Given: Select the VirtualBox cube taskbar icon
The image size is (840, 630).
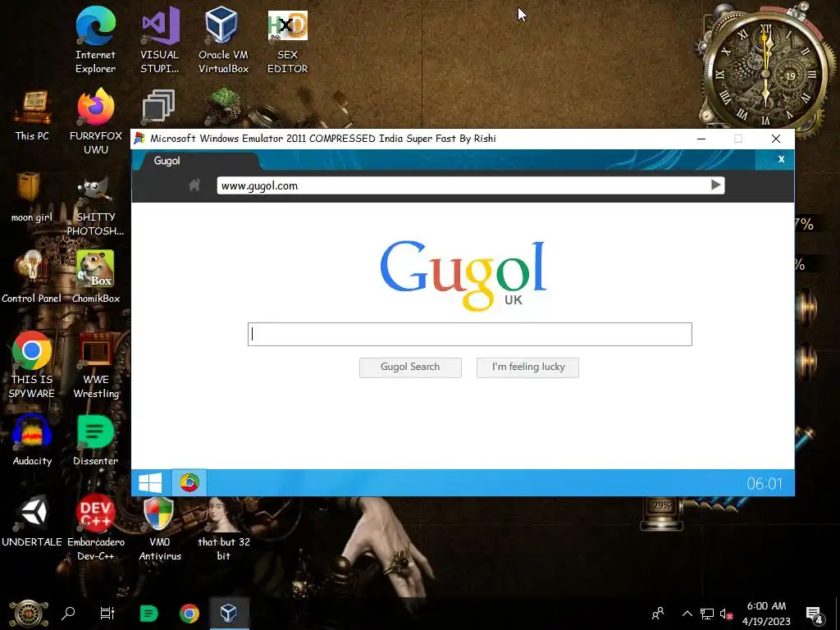Looking at the screenshot, I should click(x=229, y=614).
